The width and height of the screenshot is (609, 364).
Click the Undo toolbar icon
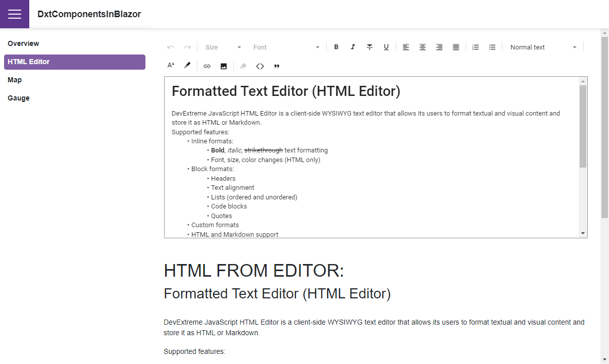click(x=171, y=47)
